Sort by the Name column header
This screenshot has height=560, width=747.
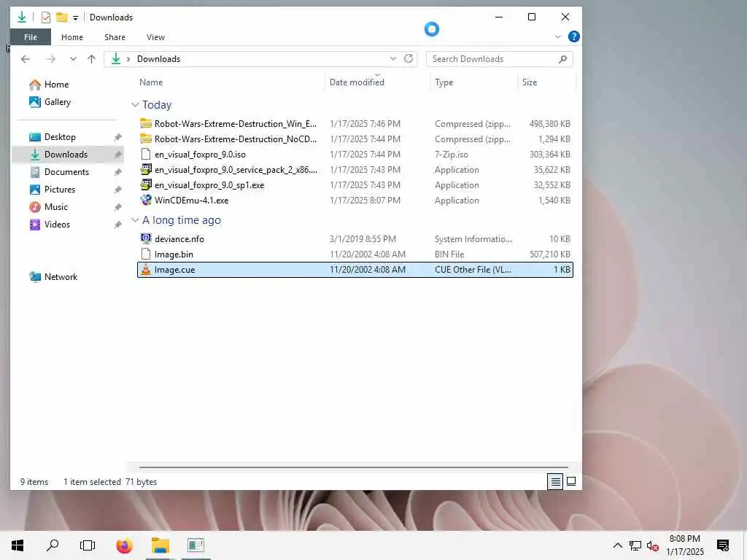pos(151,82)
